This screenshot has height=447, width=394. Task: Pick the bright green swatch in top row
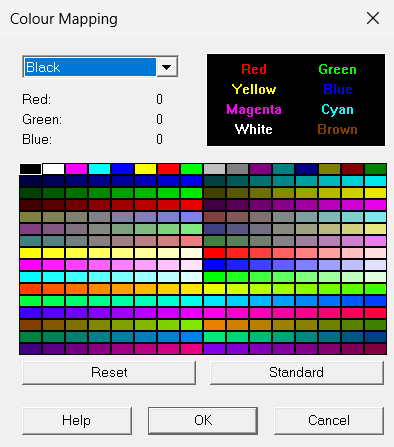coord(191,169)
